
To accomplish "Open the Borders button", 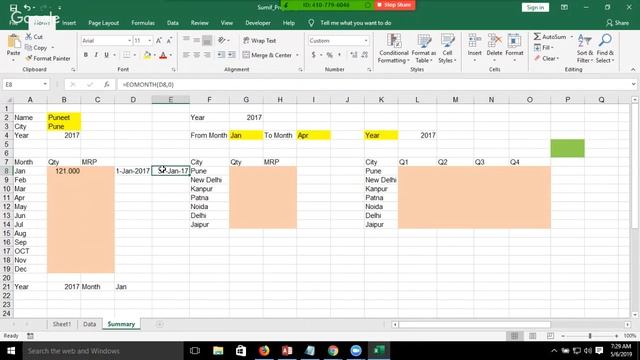I will tap(127, 55).
